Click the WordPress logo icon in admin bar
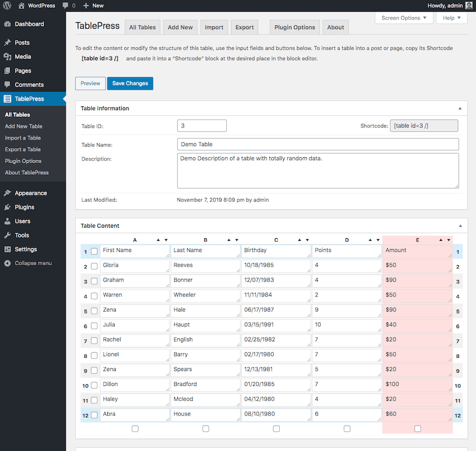The image size is (476, 451). (x=7, y=5)
